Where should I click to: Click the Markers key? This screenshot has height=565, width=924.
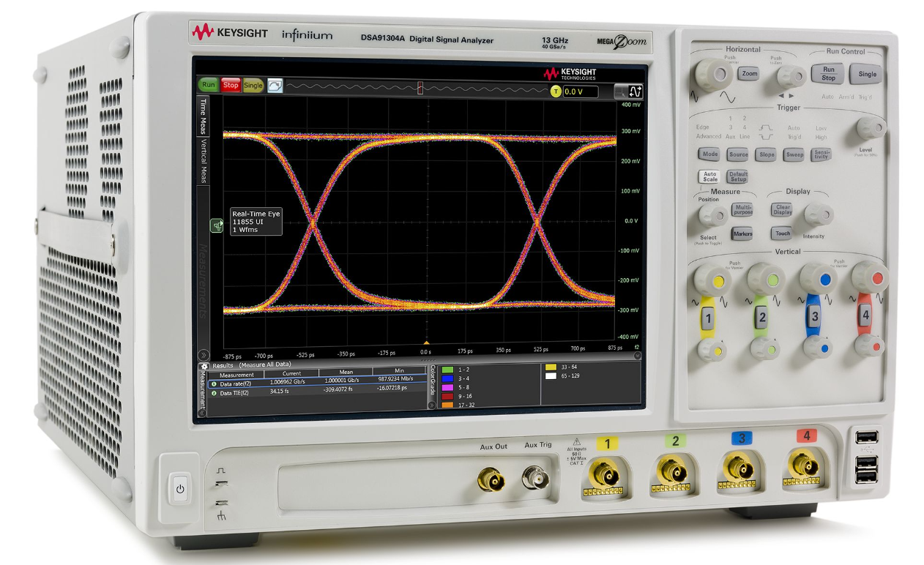[x=742, y=234]
